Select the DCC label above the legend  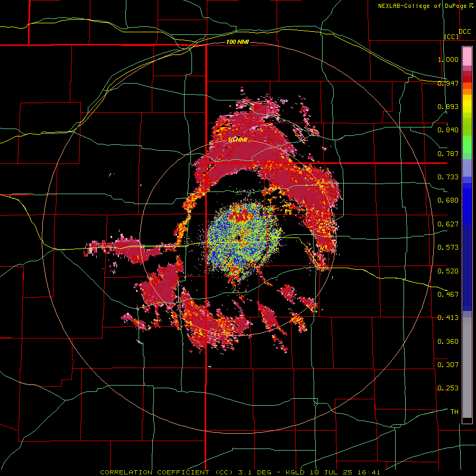pos(464,32)
